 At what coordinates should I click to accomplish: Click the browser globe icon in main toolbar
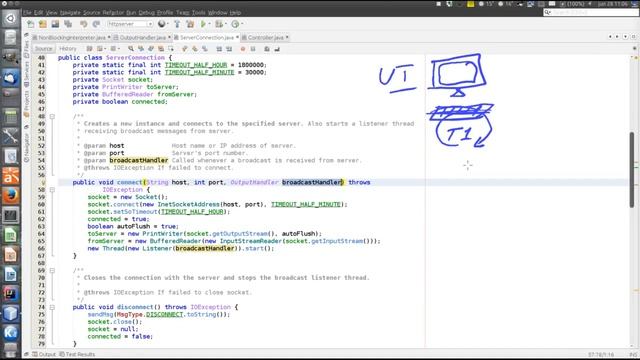point(162,24)
